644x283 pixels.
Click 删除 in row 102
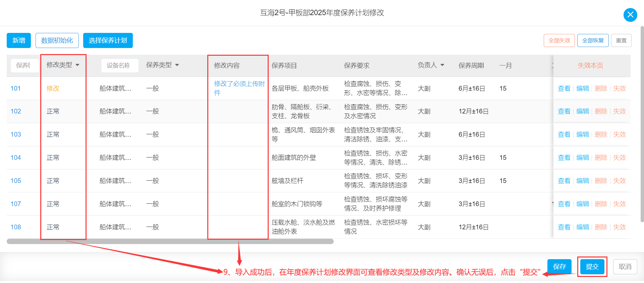point(601,111)
